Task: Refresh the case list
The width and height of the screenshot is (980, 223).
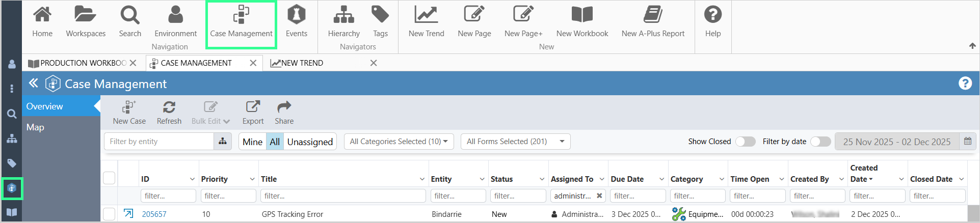Action: pyautogui.click(x=169, y=113)
